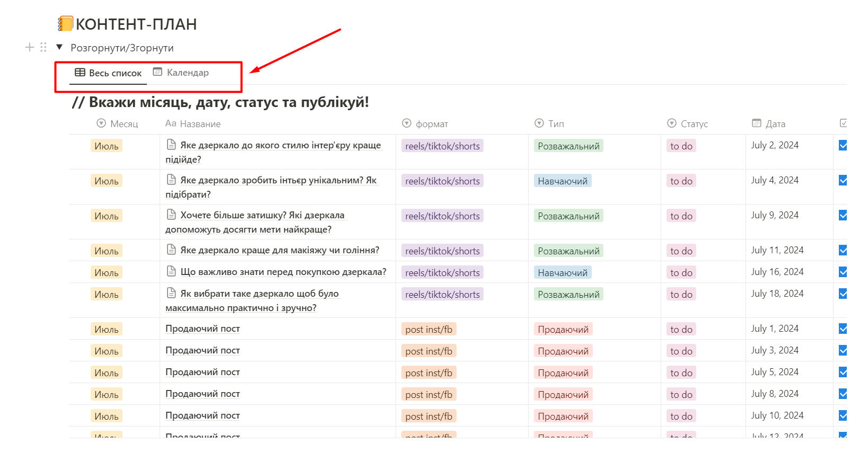
Task: Toggle checkbox in the July 2, 2024 row
Action: pyautogui.click(x=843, y=145)
